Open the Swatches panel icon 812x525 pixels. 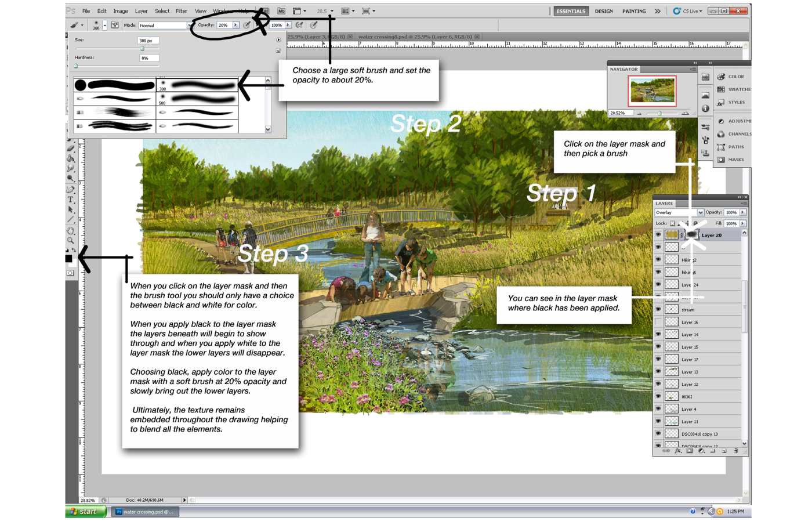click(721, 89)
